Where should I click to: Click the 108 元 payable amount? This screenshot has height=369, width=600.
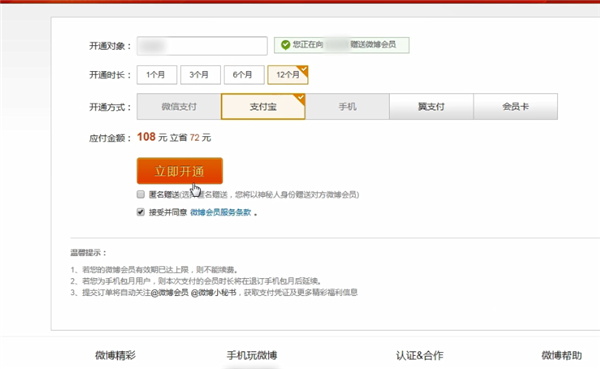pos(152,137)
